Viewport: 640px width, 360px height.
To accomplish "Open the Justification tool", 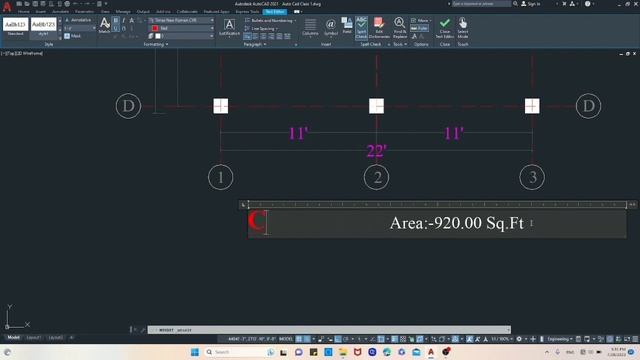I will pos(229,27).
